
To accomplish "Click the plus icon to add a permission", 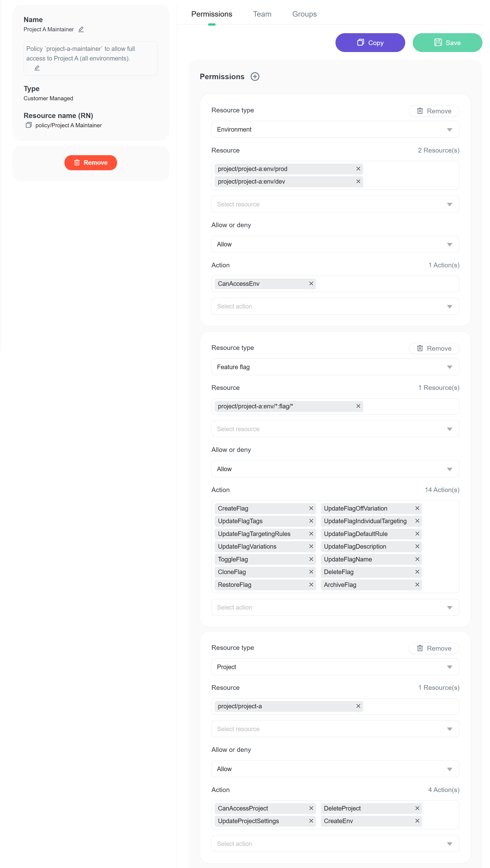I will [255, 77].
